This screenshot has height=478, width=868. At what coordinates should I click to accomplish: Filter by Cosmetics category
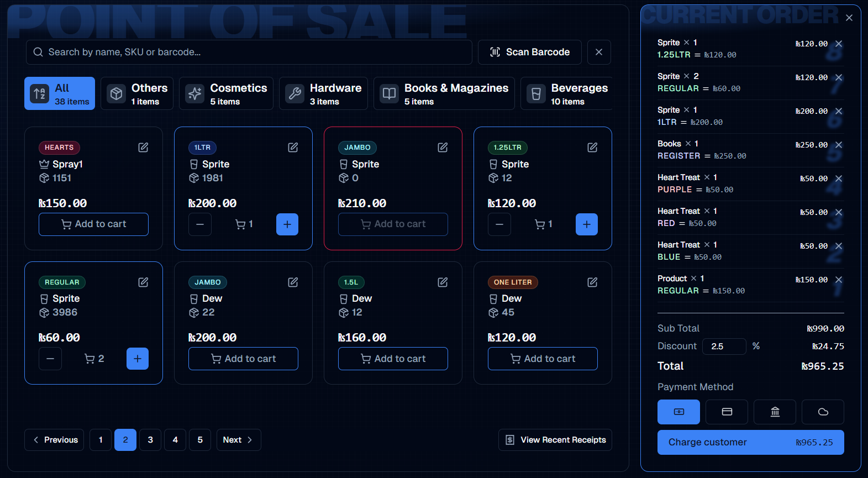tap(226, 93)
